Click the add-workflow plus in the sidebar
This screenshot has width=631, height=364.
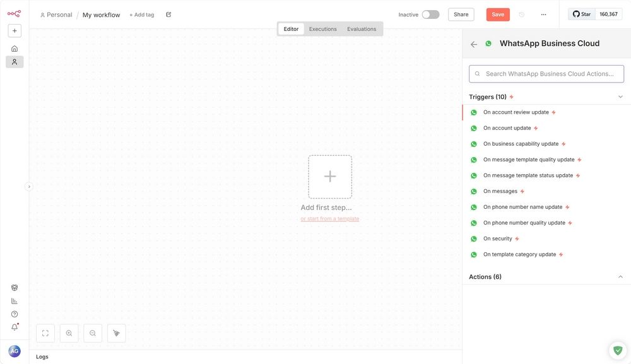13,29
